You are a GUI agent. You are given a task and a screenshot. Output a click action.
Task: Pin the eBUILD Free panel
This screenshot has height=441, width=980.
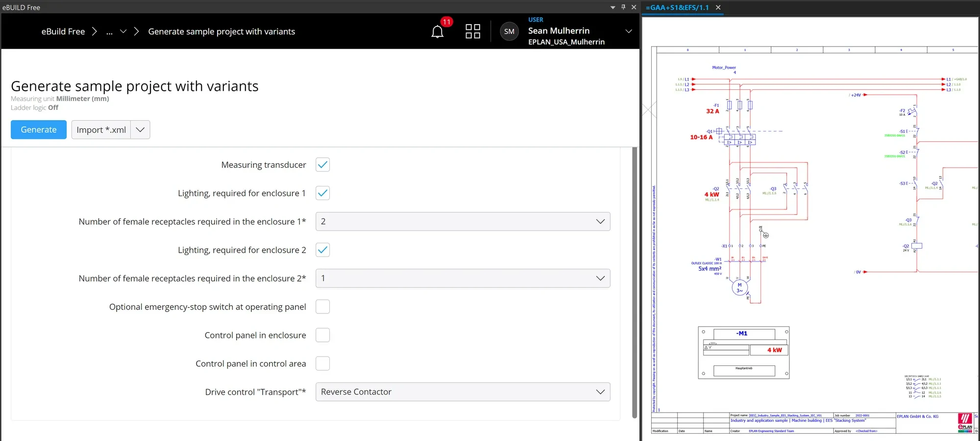(x=623, y=7)
